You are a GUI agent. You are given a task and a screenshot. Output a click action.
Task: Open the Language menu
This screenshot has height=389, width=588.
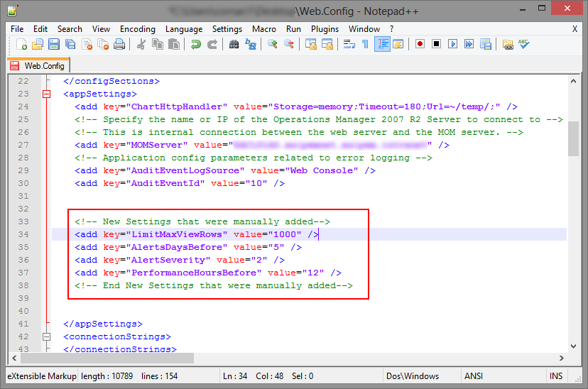pyautogui.click(x=184, y=29)
